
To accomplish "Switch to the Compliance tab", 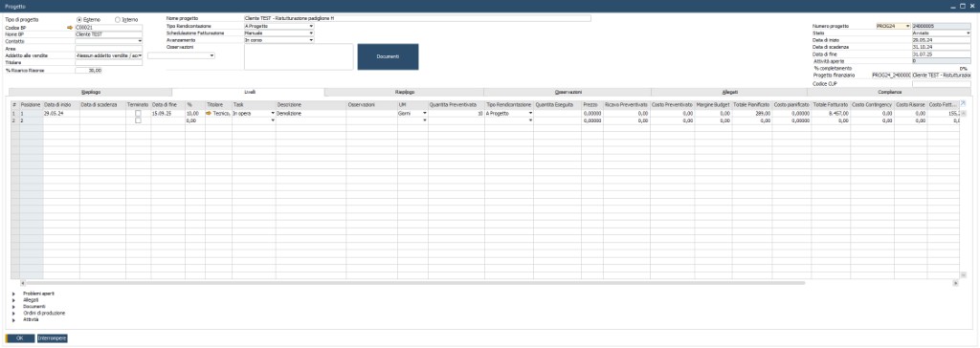I will coord(889,92).
